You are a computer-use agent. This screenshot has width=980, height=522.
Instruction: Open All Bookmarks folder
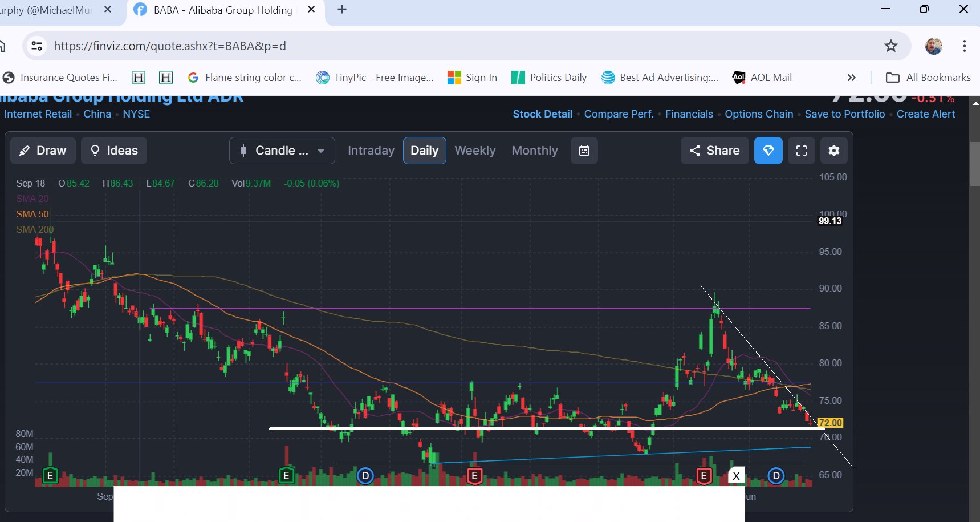(928, 78)
